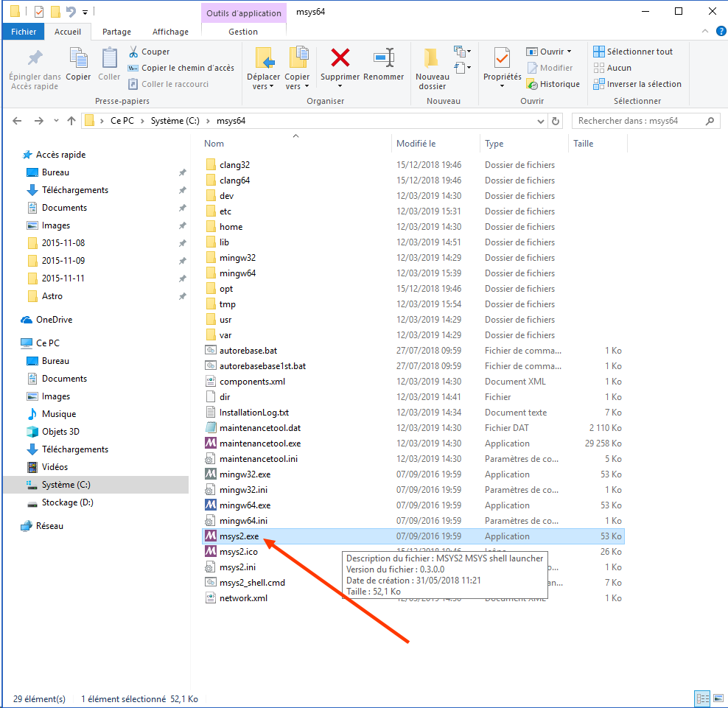Select the autorebase.bat file
The width and height of the screenshot is (728, 708).
pyautogui.click(x=248, y=351)
